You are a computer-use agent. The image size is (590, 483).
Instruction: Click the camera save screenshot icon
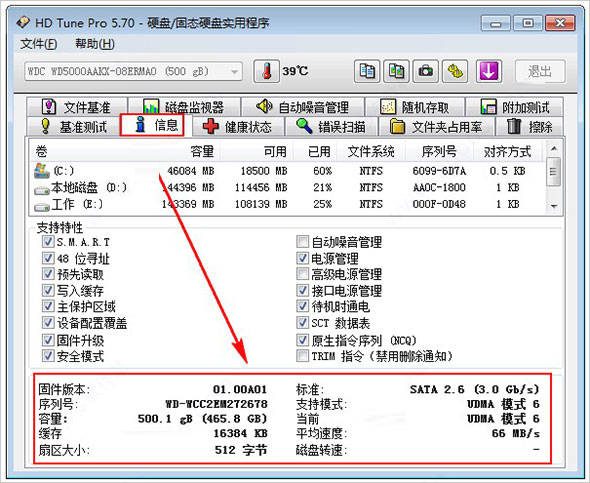pos(426,71)
